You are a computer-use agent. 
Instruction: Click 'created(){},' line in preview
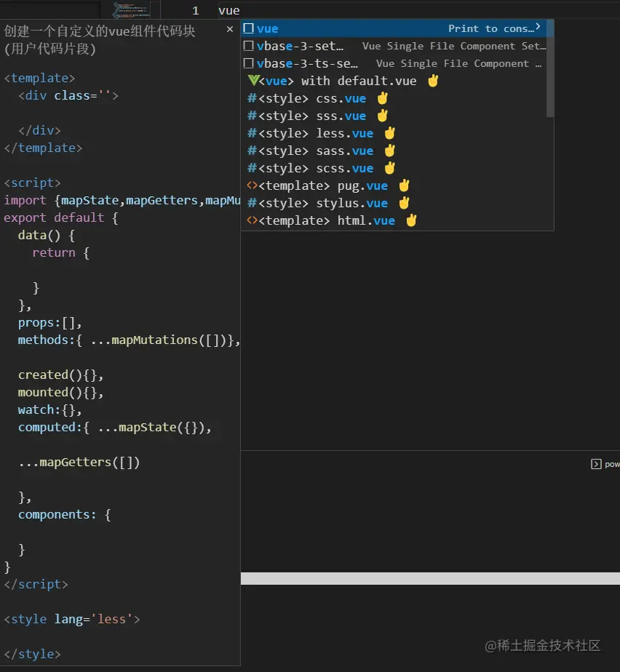coord(61,375)
